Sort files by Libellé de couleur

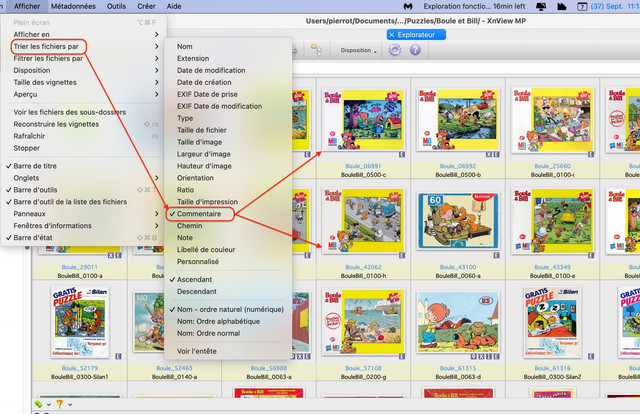(x=206, y=249)
